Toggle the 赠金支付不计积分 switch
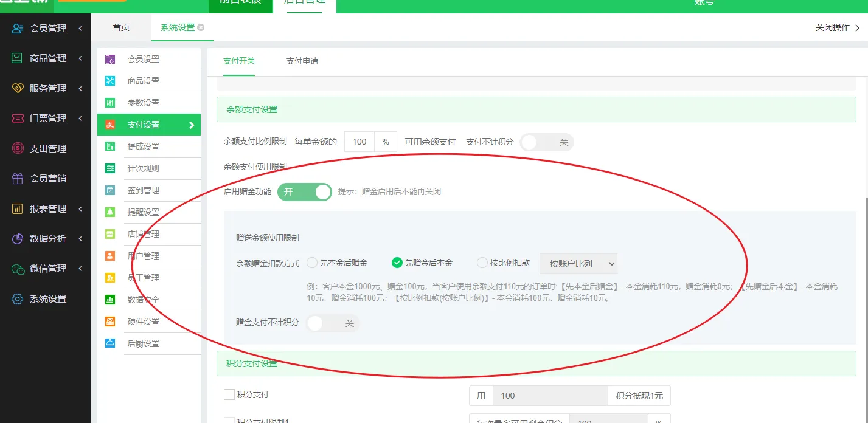Viewport: 868px width, 423px height. pos(332,323)
